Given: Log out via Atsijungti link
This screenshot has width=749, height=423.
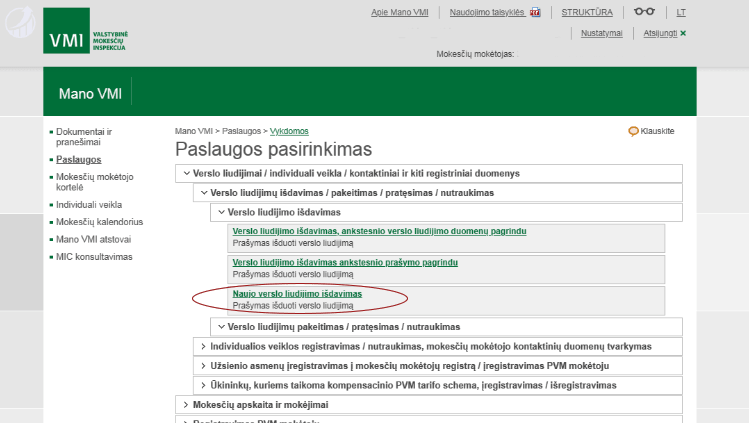Looking at the screenshot, I should coord(660,33).
